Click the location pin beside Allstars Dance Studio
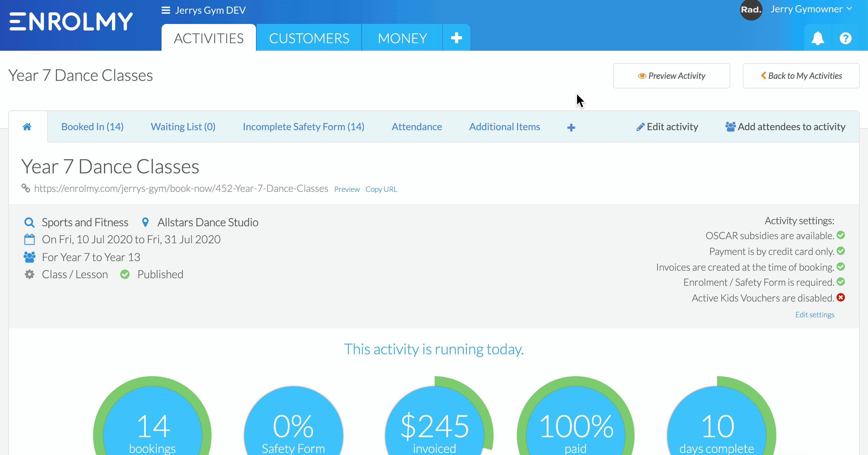This screenshot has width=868, height=455. coord(145,222)
